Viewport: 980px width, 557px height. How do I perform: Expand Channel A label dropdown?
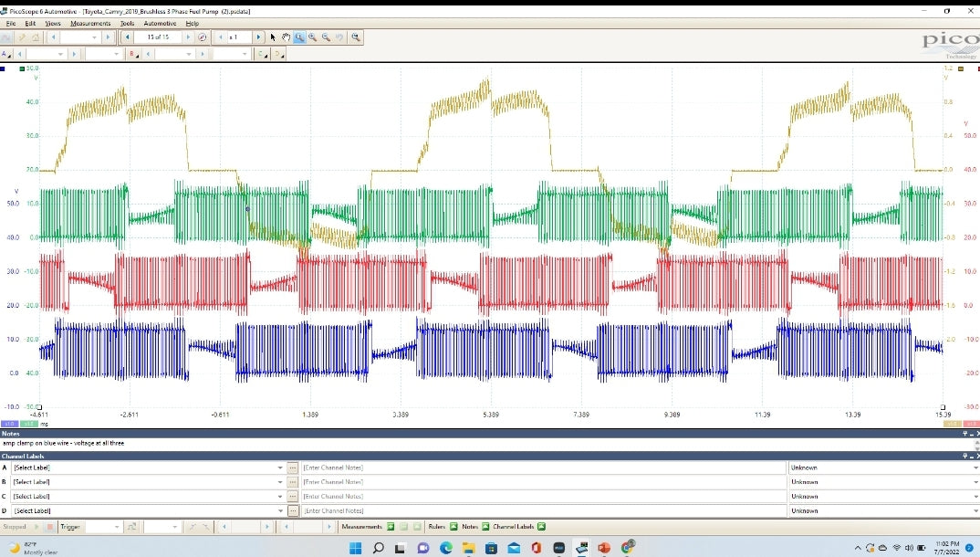pos(280,468)
